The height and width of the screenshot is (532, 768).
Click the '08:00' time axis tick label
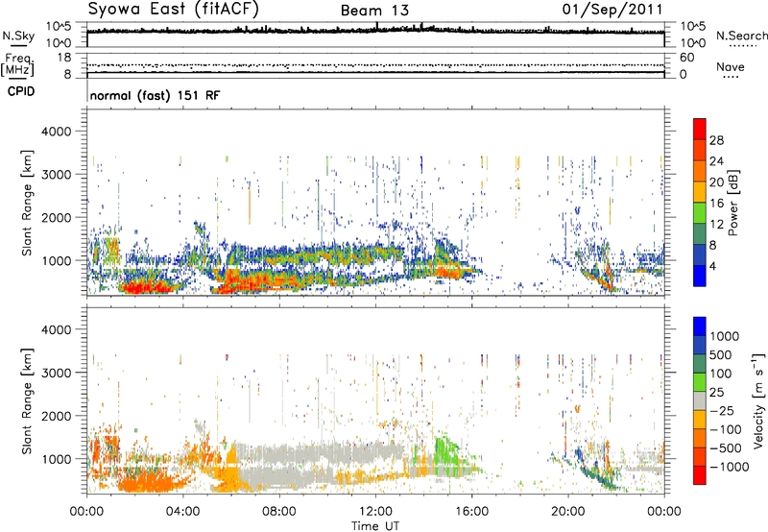pyautogui.click(x=278, y=512)
